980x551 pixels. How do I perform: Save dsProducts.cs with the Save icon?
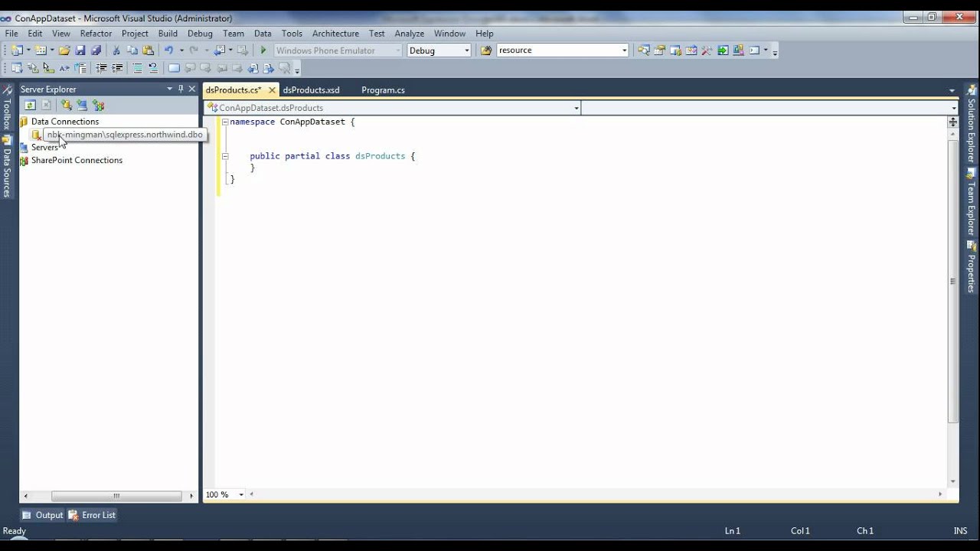click(80, 51)
